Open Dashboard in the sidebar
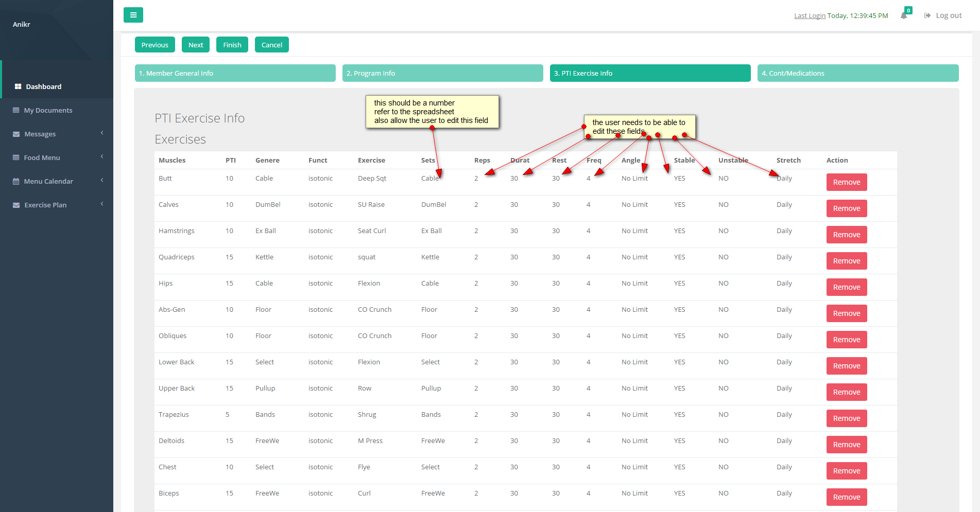980x512 pixels. point(57,86)
